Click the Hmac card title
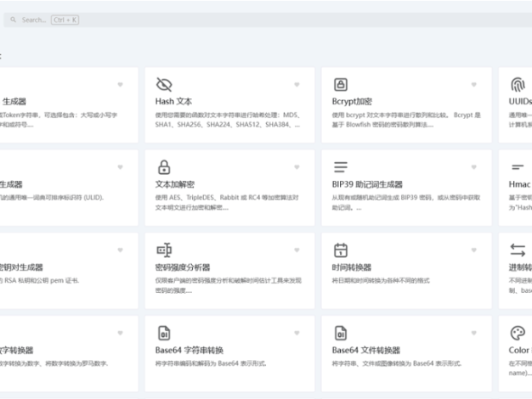The height and width of the screenshot is (399, 532). coord(519,184)
